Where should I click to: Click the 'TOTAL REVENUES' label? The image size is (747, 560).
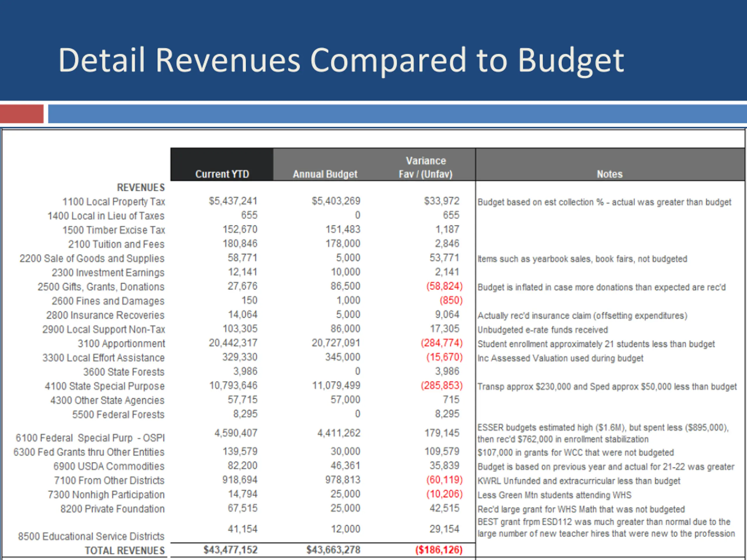coord(125,551)
